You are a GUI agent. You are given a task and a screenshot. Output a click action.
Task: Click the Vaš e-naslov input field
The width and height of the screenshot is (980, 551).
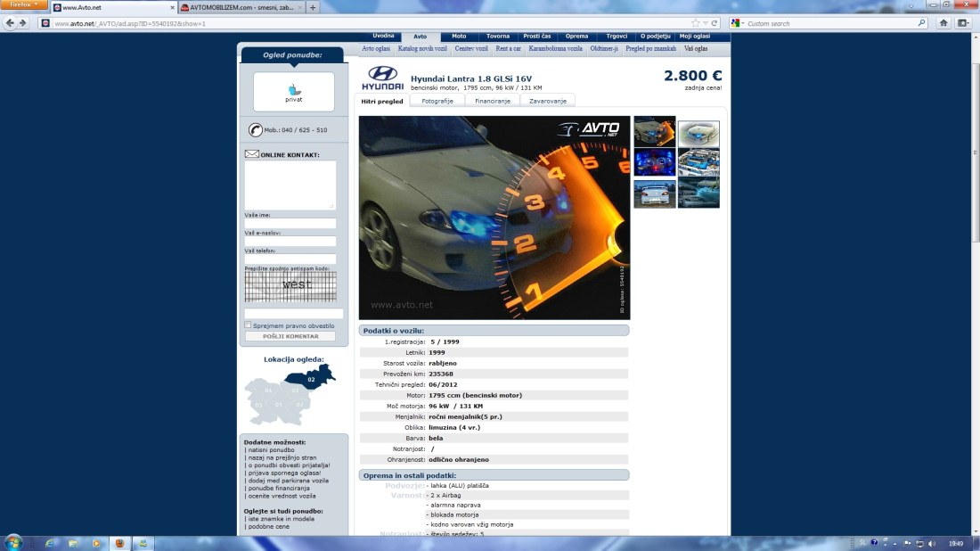tap(290, 241)
